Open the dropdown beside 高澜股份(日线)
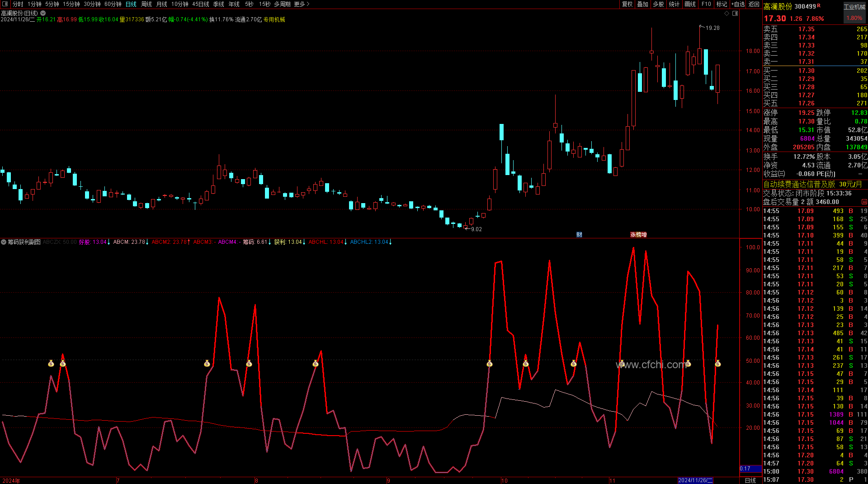The image size is (868, 484). (43, 13)
